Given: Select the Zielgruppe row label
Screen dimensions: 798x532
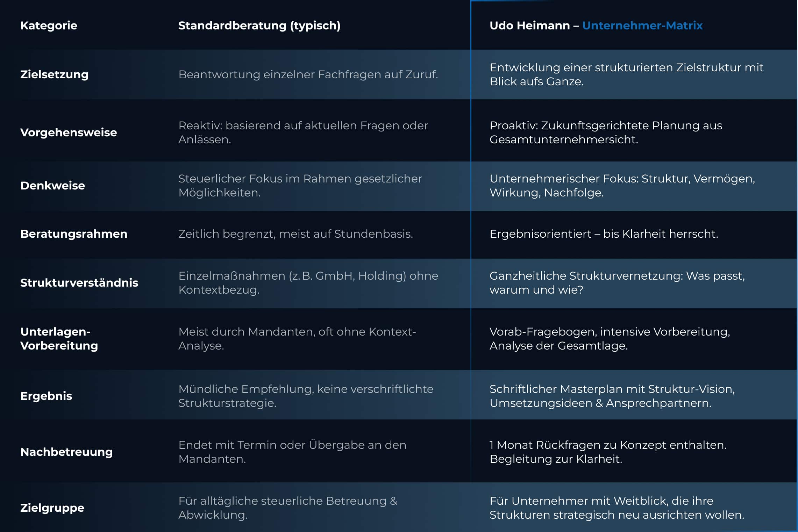Looking at the screenshot, I should [52, 508].
